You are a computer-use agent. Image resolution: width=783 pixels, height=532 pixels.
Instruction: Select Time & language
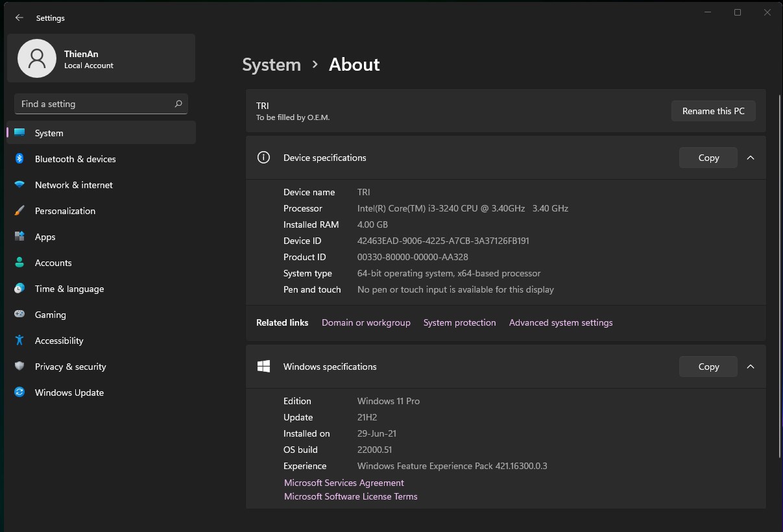click(101, 289)
